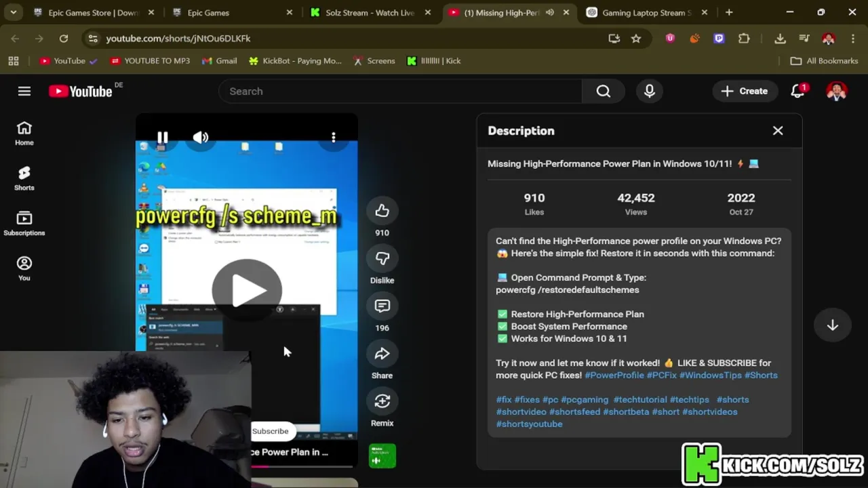View site information icon
Screen dimensions: 868x488
pyautogui.click(x=93, y=39)
